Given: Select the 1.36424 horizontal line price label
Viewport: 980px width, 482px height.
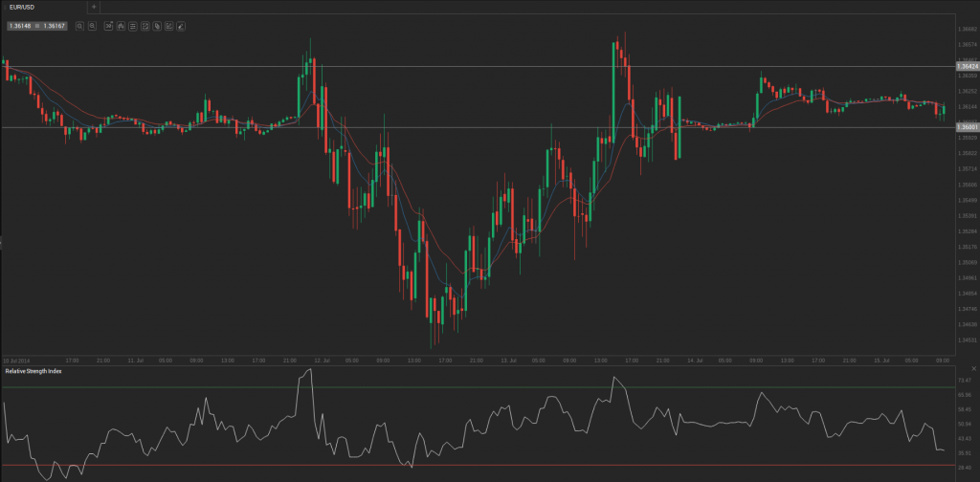Looking at the screenshot, I should pyautogui.click(x=967, y=67).
